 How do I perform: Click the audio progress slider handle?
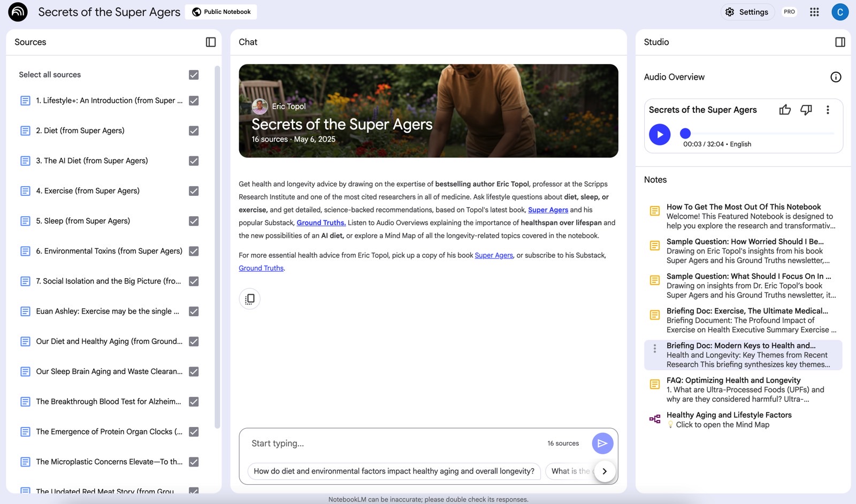click(685, 133)
